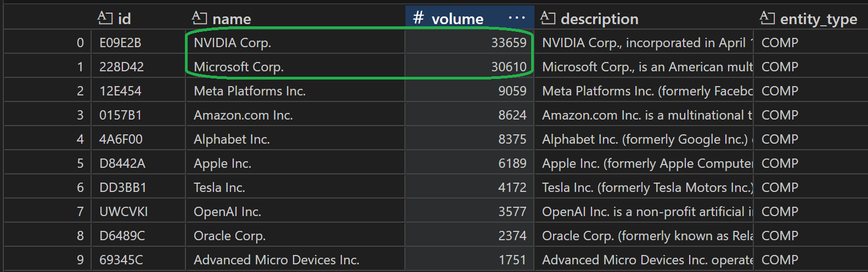
Task: Click the id cell D8442A
Action: pos(138,163)
